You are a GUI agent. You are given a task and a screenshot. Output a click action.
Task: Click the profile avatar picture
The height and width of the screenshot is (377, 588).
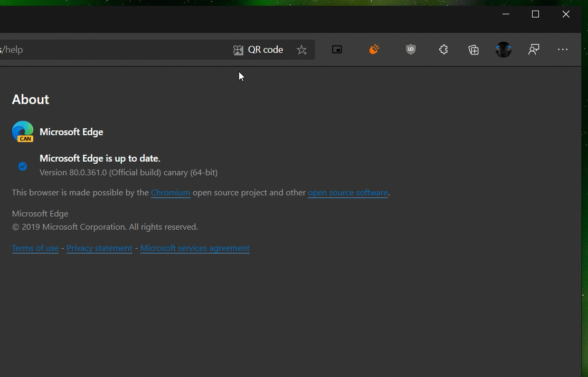(504, 50)
